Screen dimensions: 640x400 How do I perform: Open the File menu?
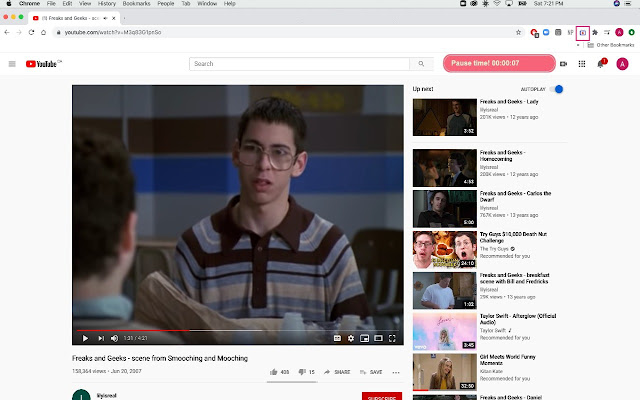(x=51, y=3)
